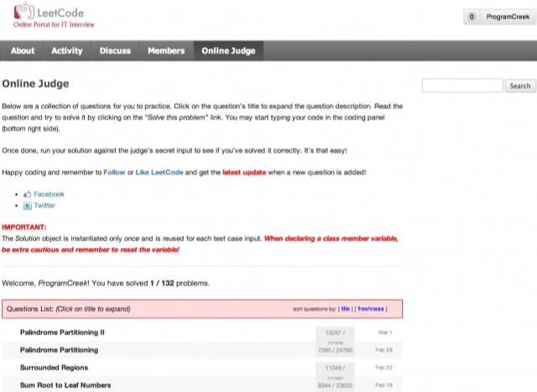Screen dimensions: 537x392
Task: Click the Twitter bird icon
Action: tap(28, 206)
